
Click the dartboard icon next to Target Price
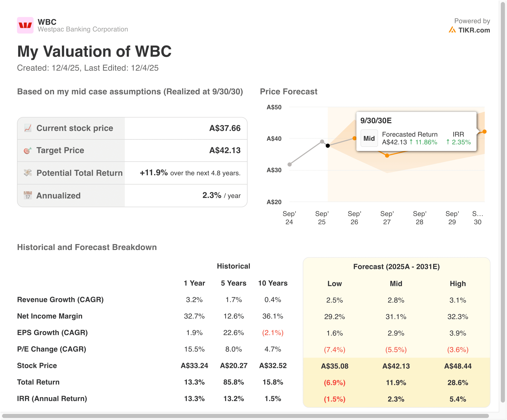pos(28,150)
